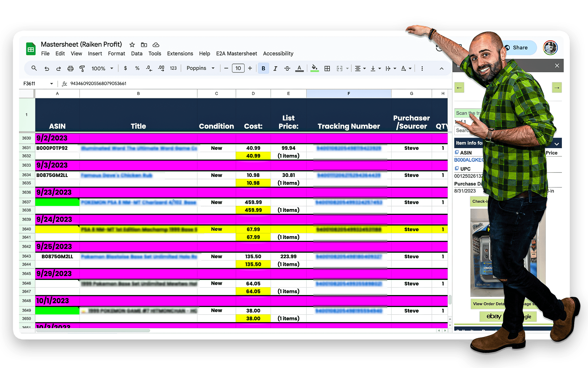Star the Mastersheet document
This screenshot has height=368, width=588.
point(132,45)
